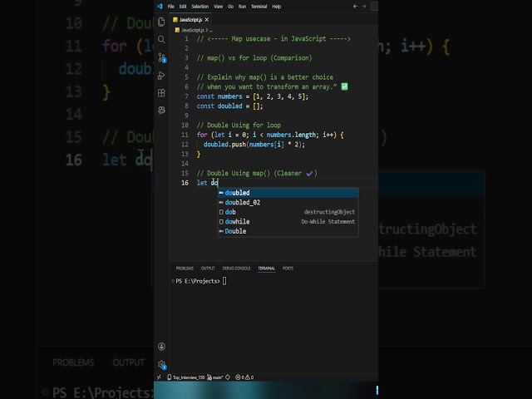532x399 pixels.
Task: Open the Extensions view
Action: click(x=161, y=92)
